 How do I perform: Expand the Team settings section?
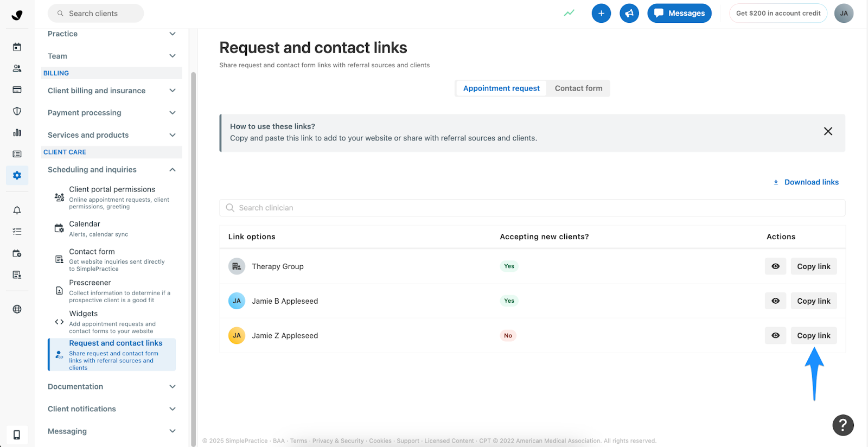point(112,56)
